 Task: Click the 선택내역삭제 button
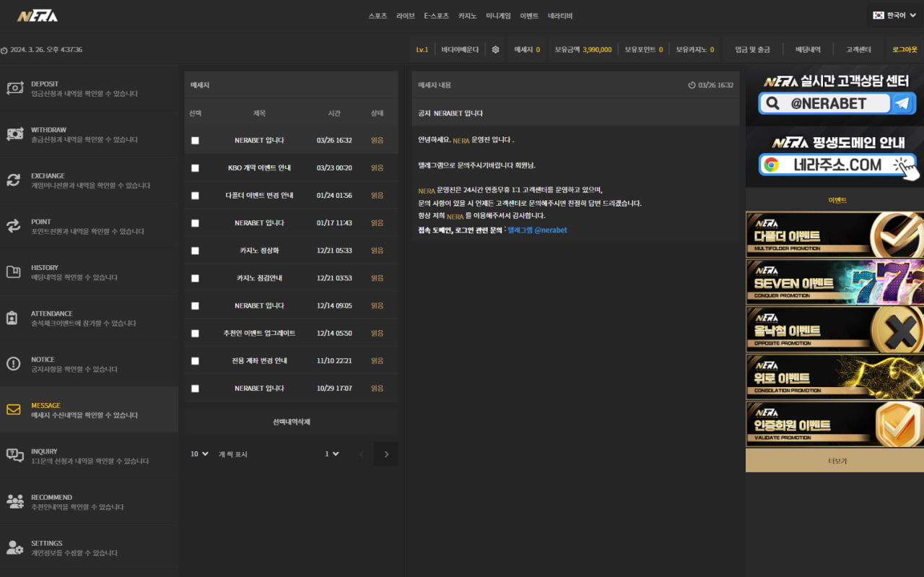291,422
